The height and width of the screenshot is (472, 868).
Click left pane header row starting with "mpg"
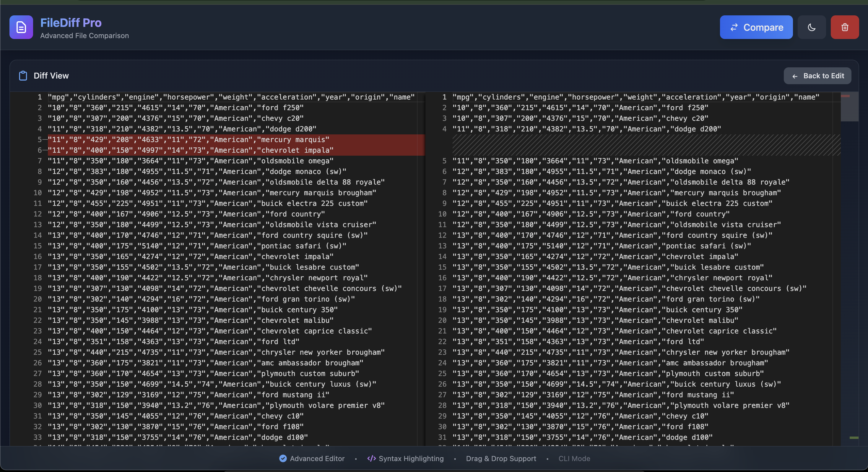[231, 97]
